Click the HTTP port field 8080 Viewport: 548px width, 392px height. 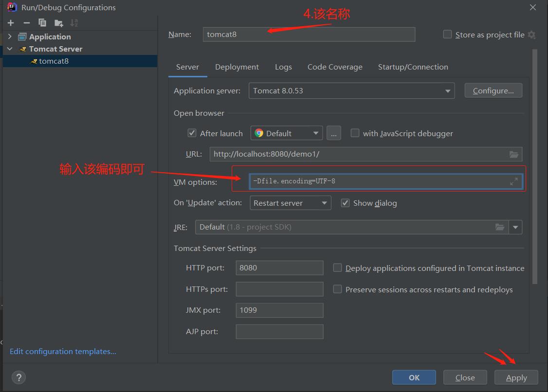pyautogui.click(x=279, y=268)
